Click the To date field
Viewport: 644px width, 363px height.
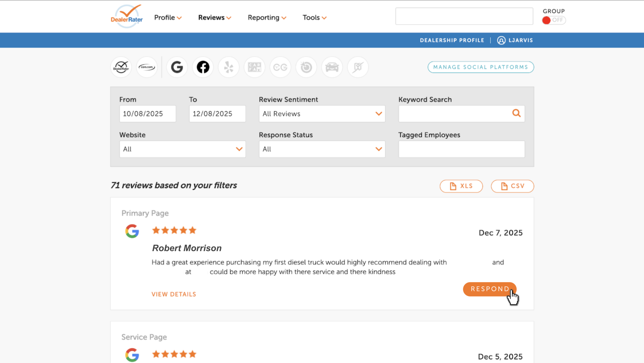pyautogui.click(x=217, y=114)
